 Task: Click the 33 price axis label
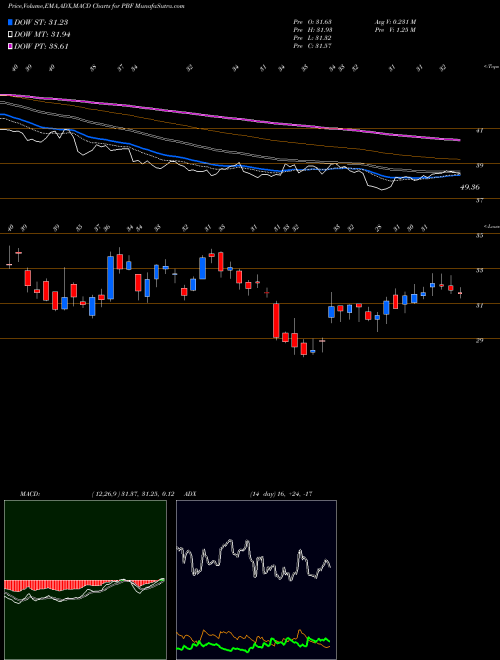tap(479, 271)
